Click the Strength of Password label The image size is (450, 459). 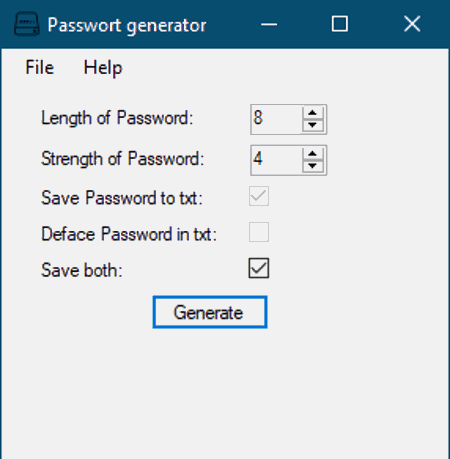click(x=122, y=159)
